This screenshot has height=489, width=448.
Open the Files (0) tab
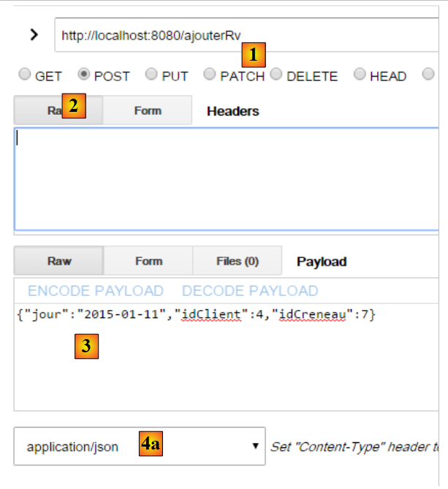pos(237,261)
